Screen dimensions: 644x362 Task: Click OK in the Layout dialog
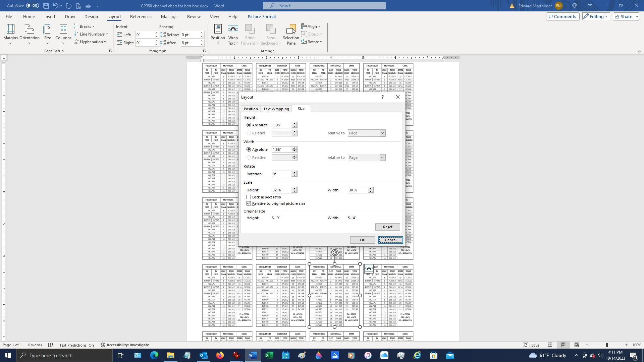coord(362,240)
